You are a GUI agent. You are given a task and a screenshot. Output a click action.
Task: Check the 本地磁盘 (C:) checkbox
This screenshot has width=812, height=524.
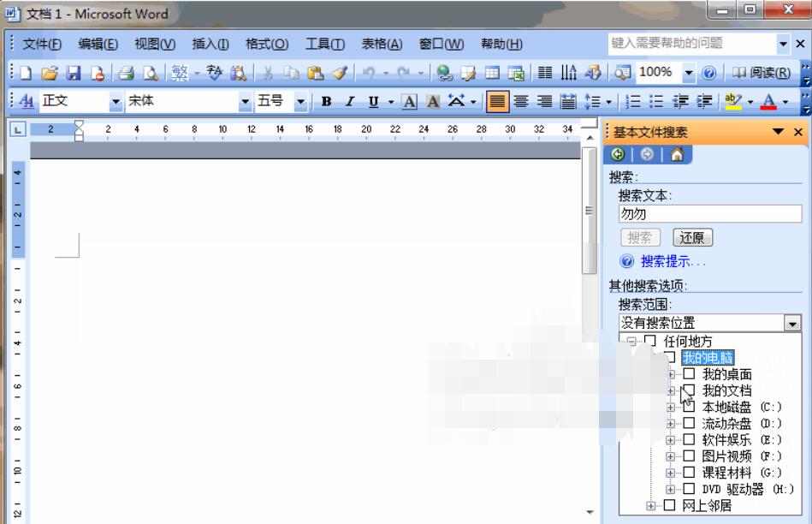point(689,406)
